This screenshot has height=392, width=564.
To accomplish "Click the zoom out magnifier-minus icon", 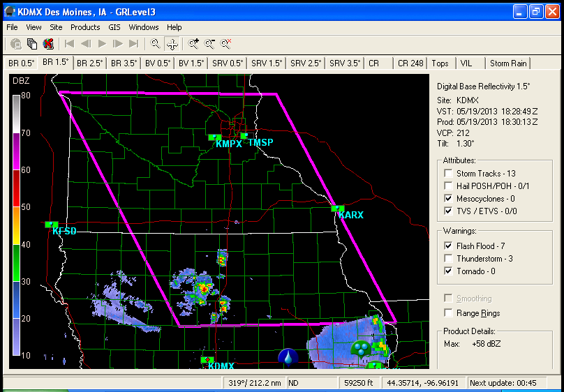I will (209, 44).
